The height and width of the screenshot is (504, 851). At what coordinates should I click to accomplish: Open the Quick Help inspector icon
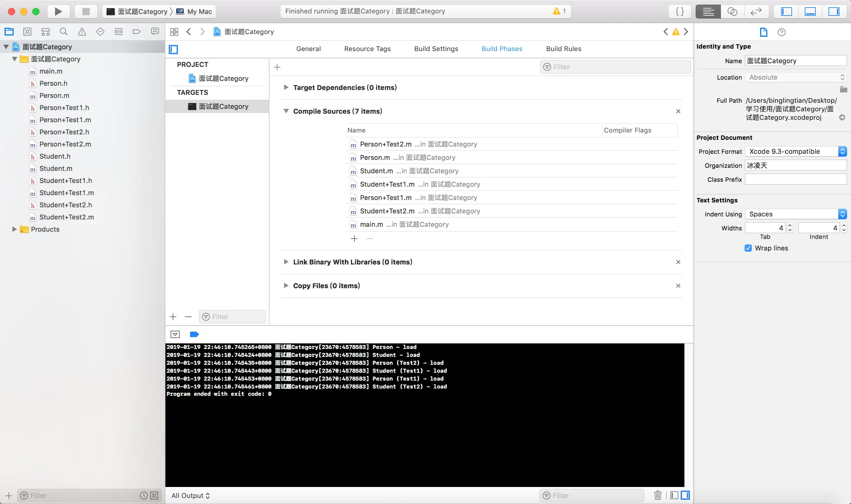coord(781,32)
